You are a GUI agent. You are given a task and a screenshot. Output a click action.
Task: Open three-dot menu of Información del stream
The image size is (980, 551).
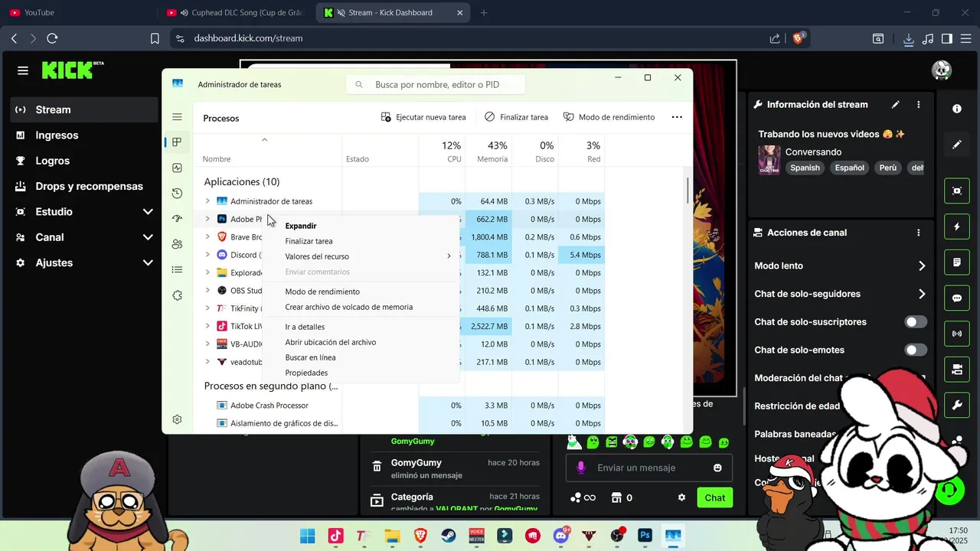919,105
